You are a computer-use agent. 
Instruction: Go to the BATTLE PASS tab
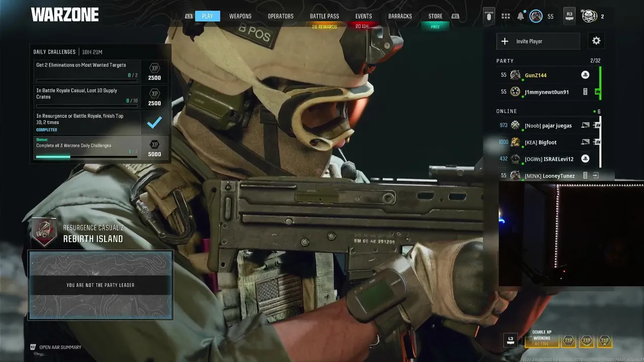(325, 16)
